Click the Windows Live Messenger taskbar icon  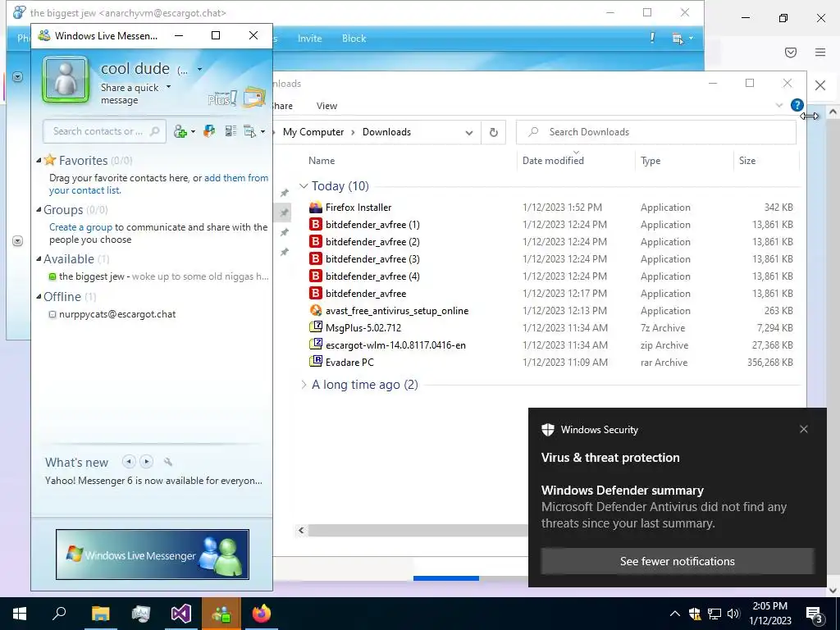(221, 614)
